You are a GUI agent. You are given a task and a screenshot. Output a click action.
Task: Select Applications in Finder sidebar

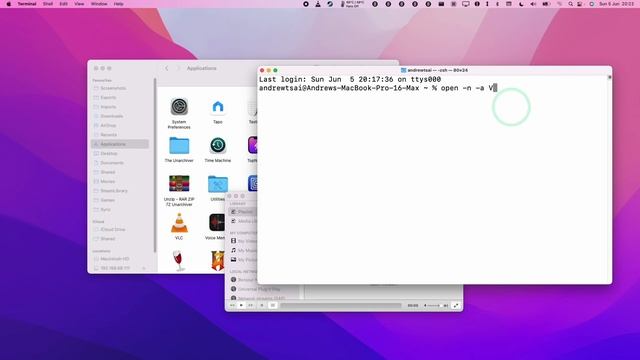click(x=120, y=144)
